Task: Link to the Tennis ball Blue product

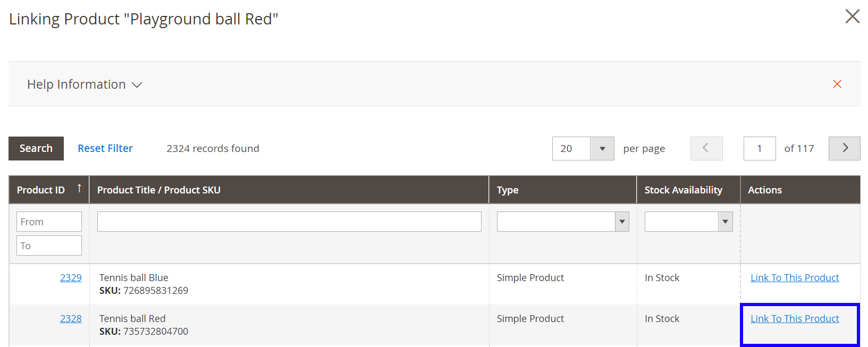Action: tap(795, 278)
